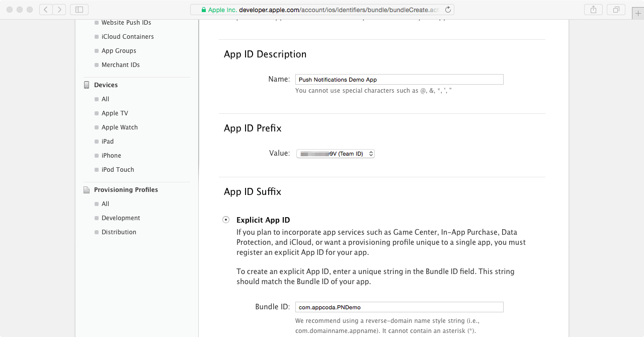Navigate back using the back arrow
The height and width of the screenshot is (337, 644).
point(45,9)
